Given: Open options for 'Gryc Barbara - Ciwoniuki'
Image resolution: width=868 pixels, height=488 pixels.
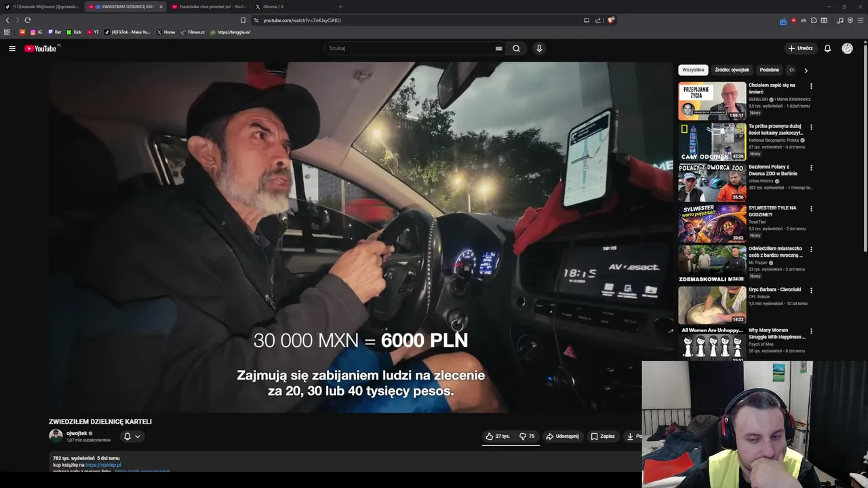Looking at the screenshot, I should [x=811, y=290].
